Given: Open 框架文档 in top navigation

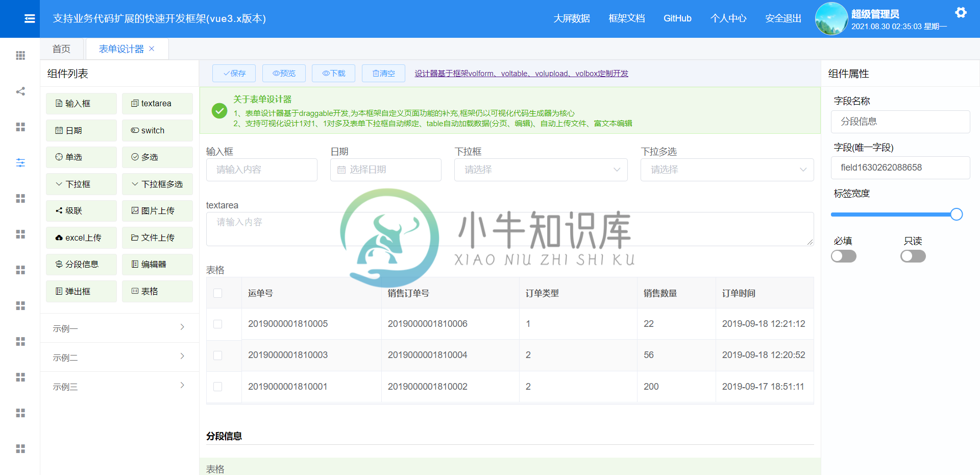Looking at the screenshot, I should pyautogui.click(x=627, y=18).
